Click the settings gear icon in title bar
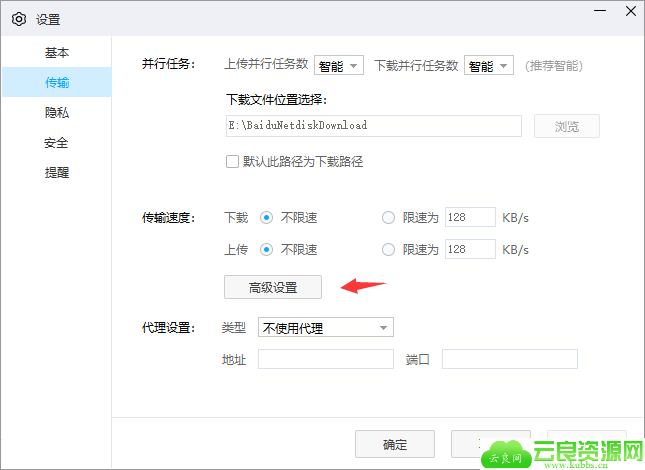This screenshot has width=645, height=470. 19,19
